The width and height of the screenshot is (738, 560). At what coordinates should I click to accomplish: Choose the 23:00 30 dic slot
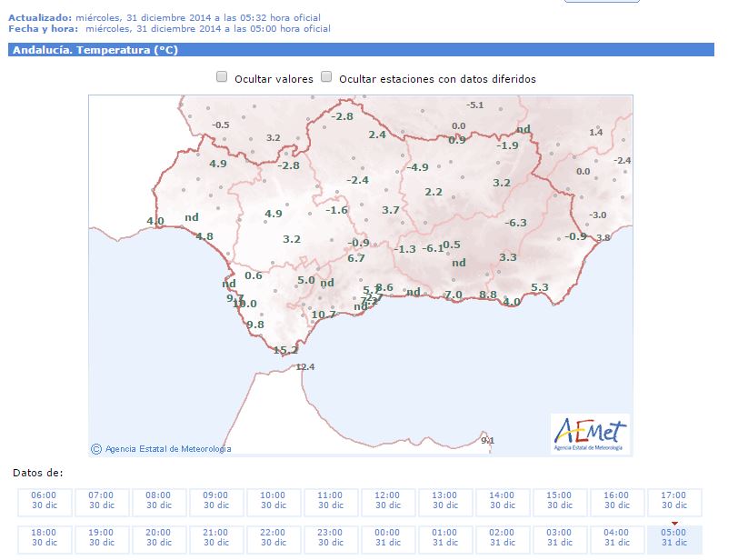[331, 537]
